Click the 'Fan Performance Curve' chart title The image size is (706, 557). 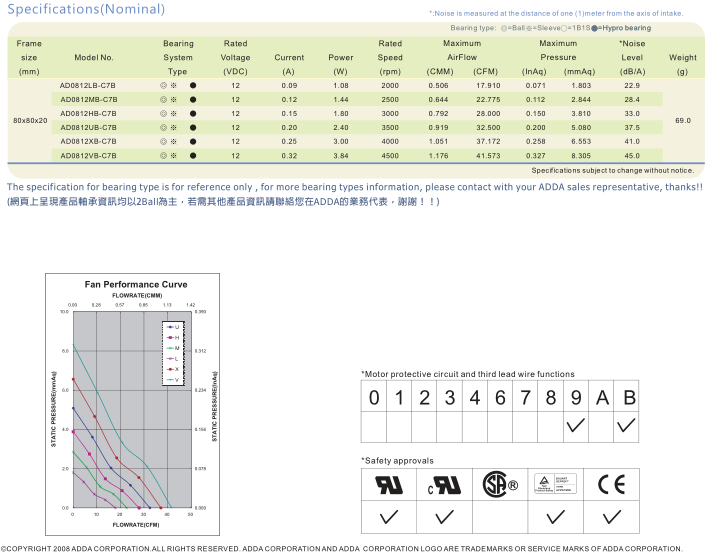pos(136,285)
